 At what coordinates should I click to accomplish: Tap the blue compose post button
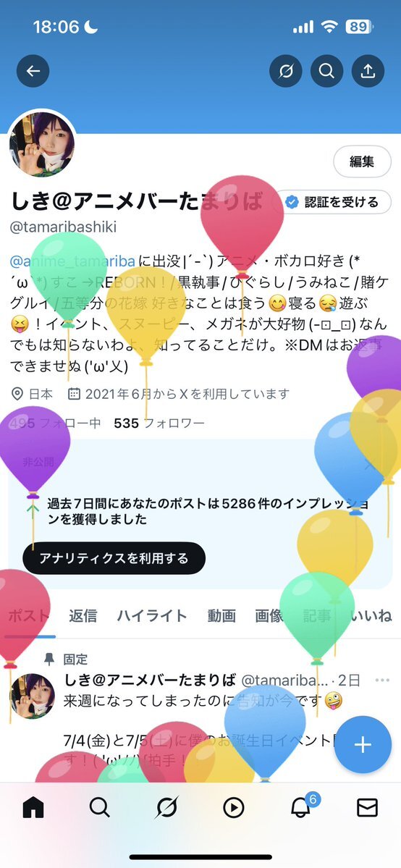pyautogui.click(x=363, y=744)
